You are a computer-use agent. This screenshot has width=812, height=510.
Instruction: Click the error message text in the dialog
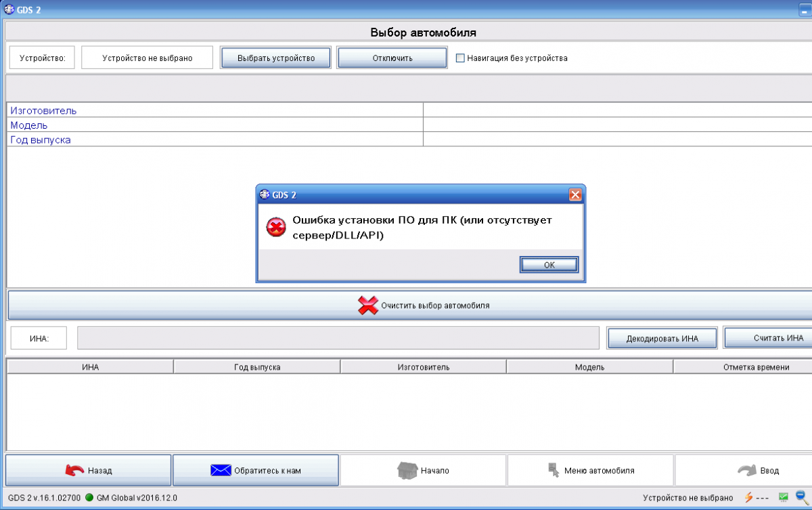tap(422, 228)
